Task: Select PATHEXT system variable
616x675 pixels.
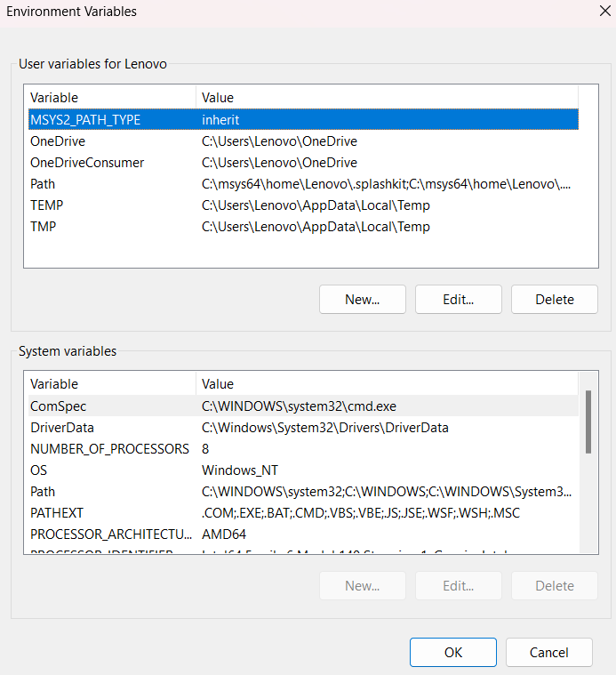Action: pyautogui.click(x=303, y=513)
